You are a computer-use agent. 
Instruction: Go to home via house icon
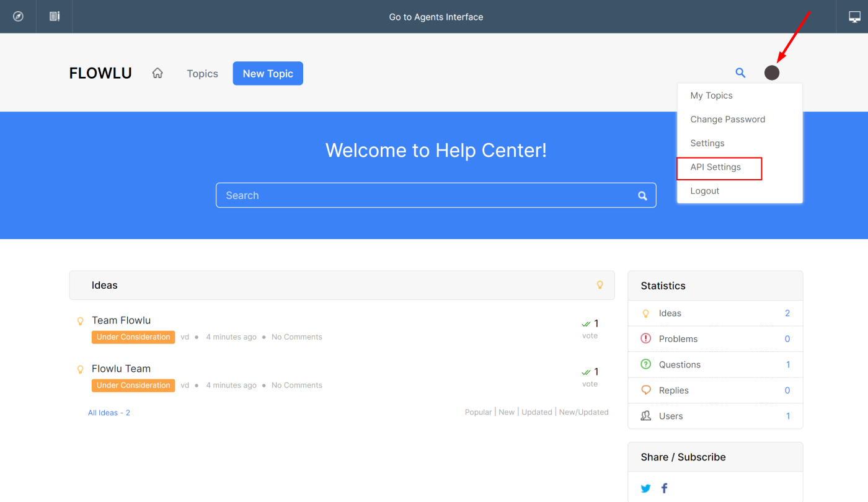[157, 73]
